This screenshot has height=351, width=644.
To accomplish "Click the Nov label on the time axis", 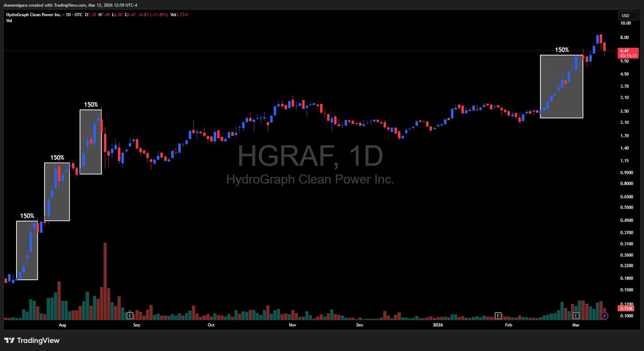I will tap(292, 325).
